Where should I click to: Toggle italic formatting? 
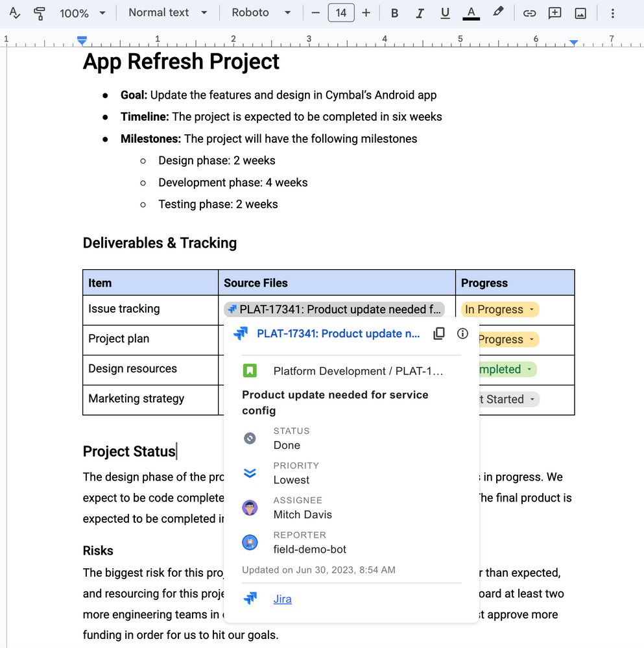pos(420,13)
